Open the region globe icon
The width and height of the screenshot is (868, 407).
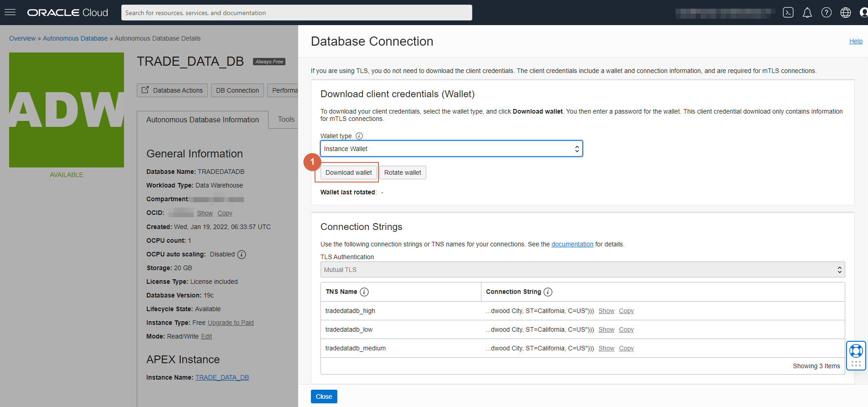click(846, 12)
